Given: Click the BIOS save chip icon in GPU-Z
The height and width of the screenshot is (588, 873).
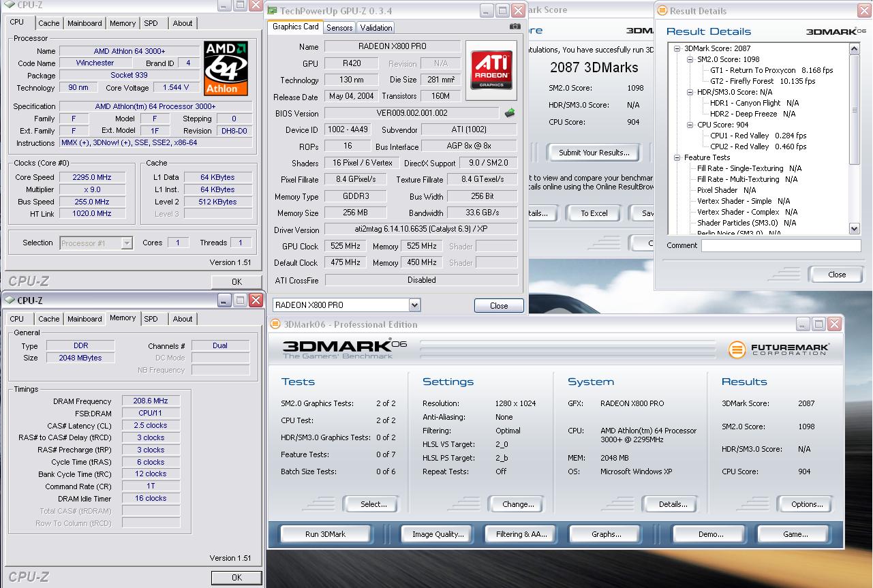Looking at the screenshot, I should tap(509, 113).
